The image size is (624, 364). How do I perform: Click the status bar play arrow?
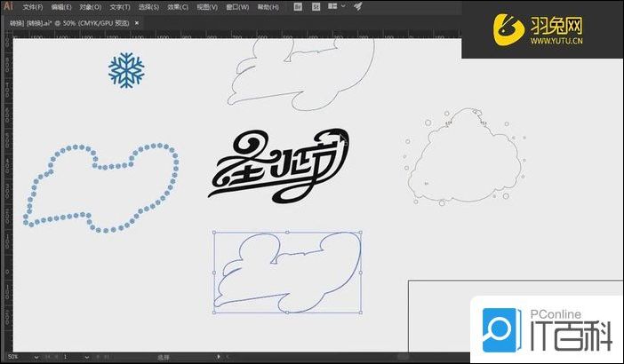click(x=219, y=357)
